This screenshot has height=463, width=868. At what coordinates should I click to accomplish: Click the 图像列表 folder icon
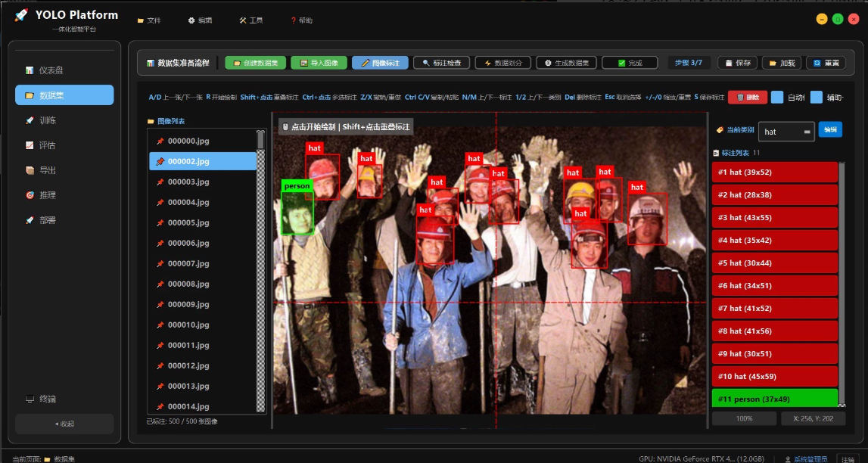pos(151,121)
